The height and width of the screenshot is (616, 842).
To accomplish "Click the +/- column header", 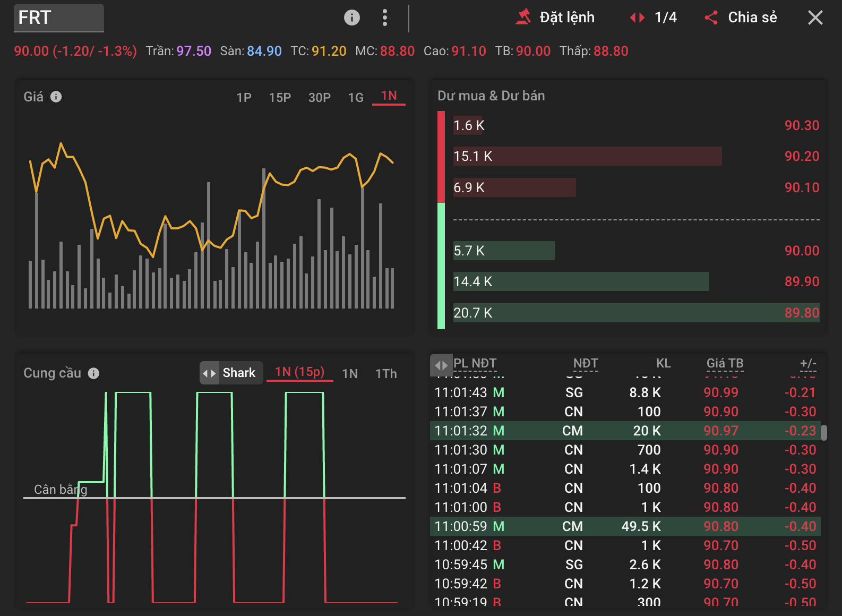I will click(808, 363).
